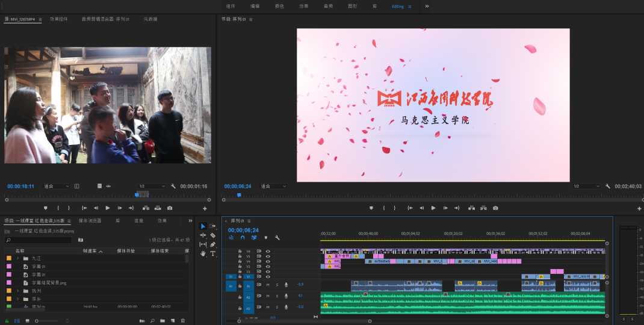Select the Slip tool
This screenshot has height=325, width=644.
(203, 244)
